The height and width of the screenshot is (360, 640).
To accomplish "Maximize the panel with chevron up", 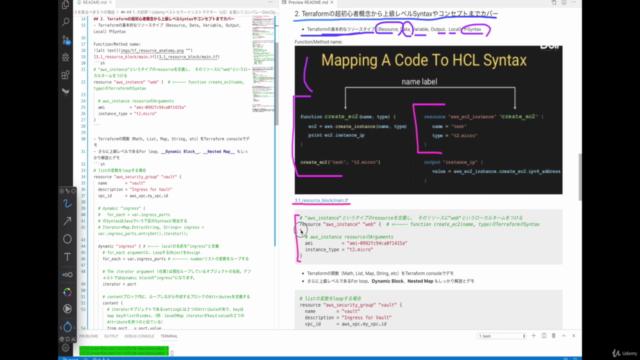I will click(x=564, y=336).
